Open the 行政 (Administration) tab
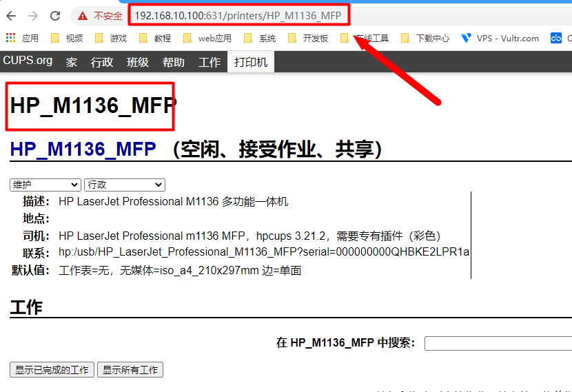The width and height of the screenshot is (572, 392). coord(102,62)
